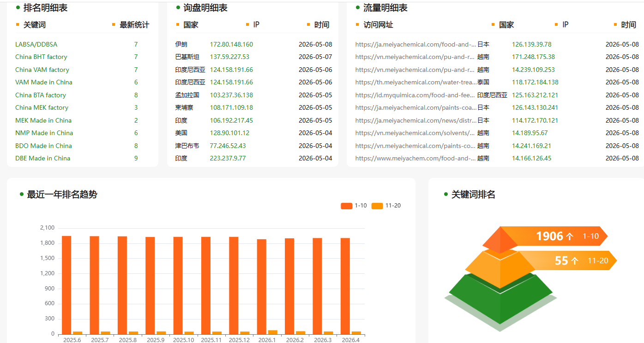Screen dimensions: 644x343
Task: Click the 孟加拉国 country cell
Action: click(187, 95)
